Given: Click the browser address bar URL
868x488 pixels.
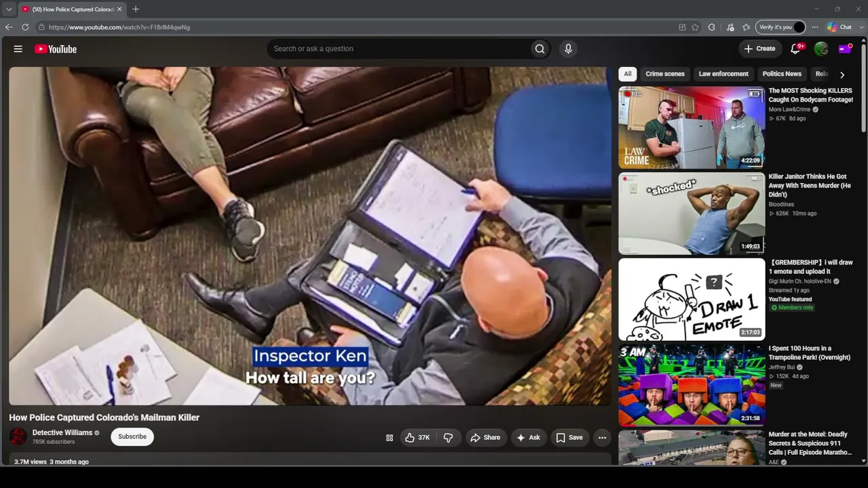Looking at the screenshot, I should click(119, 27).
